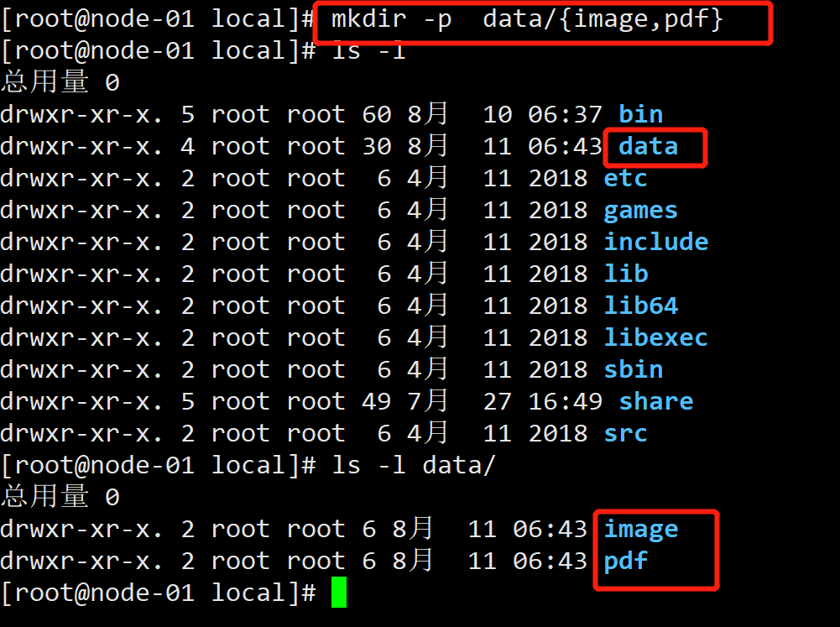
Task: Click the permissions string in the pdf row
Action: (81, 561)
